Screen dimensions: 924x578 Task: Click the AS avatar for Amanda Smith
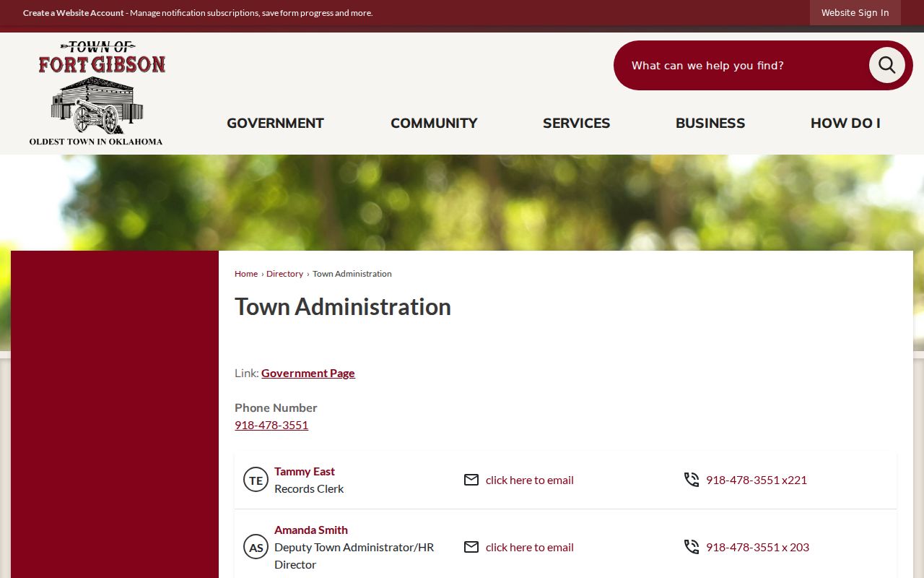pos(256,547)
